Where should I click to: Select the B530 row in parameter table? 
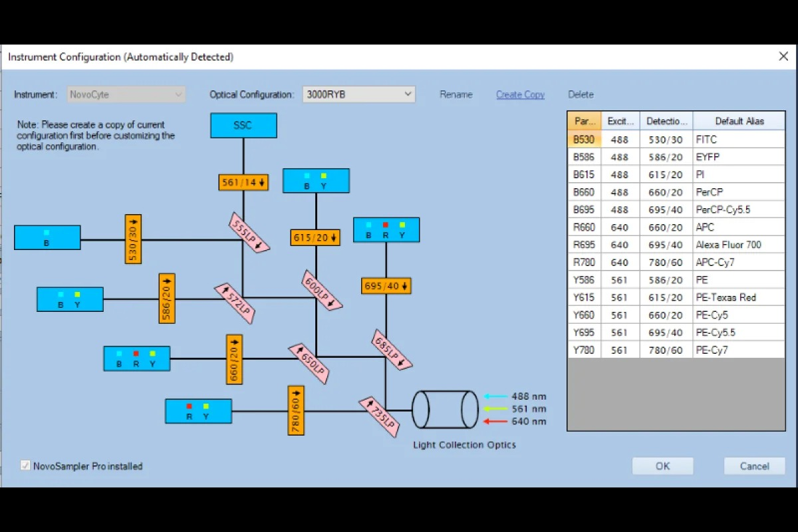(585, 140)
